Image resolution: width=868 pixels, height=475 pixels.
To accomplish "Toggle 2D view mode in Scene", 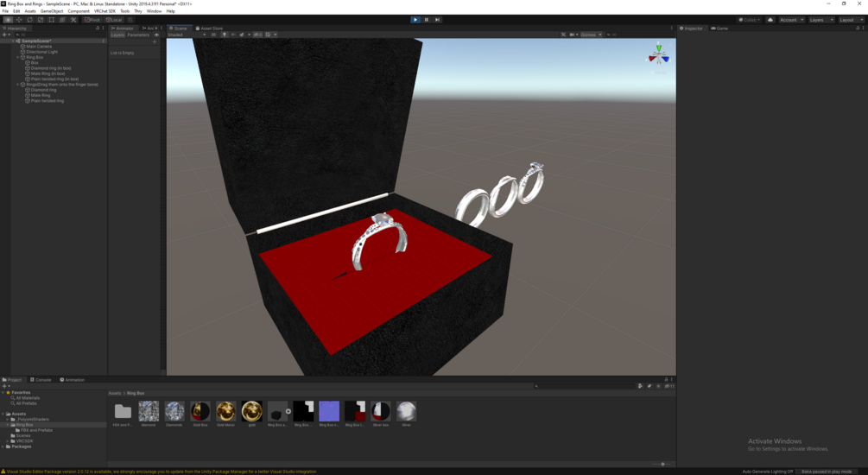I will tap(213, 35).
